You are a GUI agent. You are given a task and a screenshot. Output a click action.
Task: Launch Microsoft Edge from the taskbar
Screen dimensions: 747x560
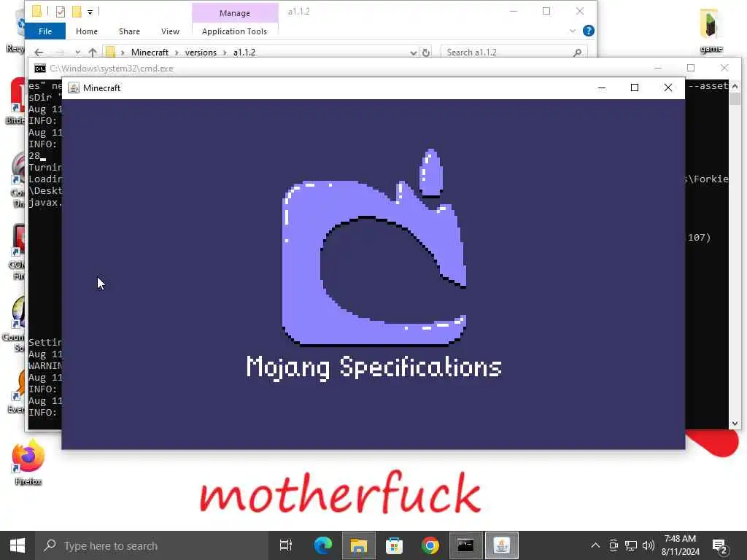(x=322, y=545)
